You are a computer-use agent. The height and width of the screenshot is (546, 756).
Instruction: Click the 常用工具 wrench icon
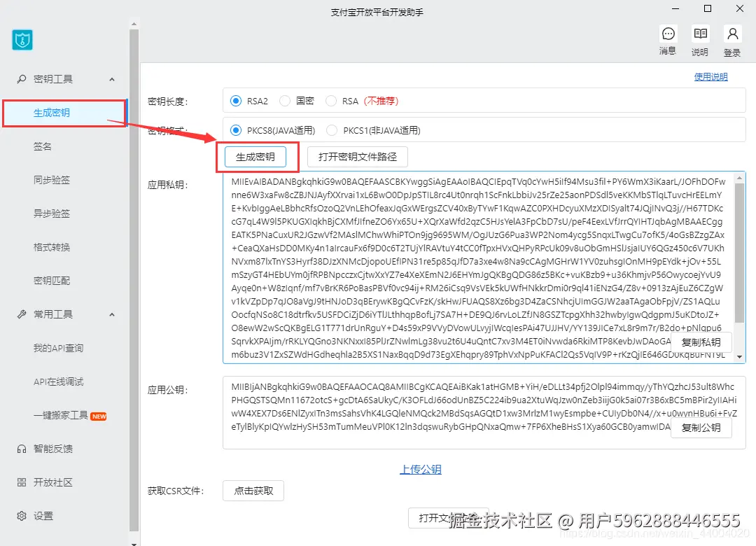click(21, 314)
